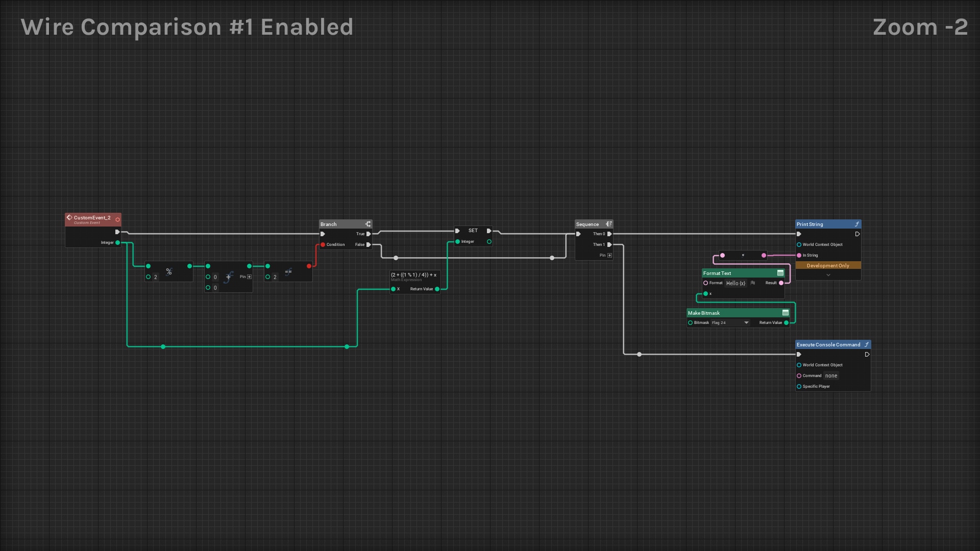Click the Make Bitmask node's header icon
The width and height of the screenshot is (980, 551).
coord(786,313)
